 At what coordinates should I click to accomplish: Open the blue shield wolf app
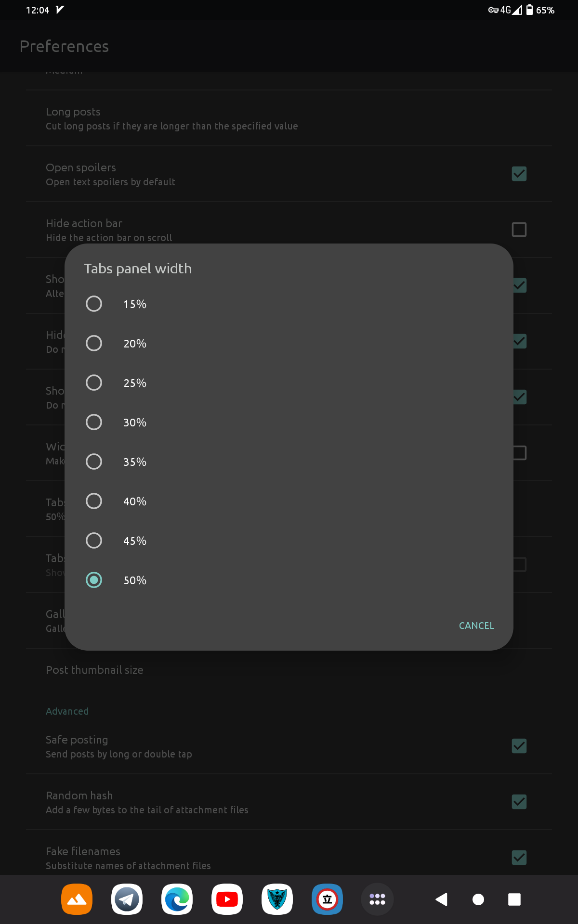point(277,899)
